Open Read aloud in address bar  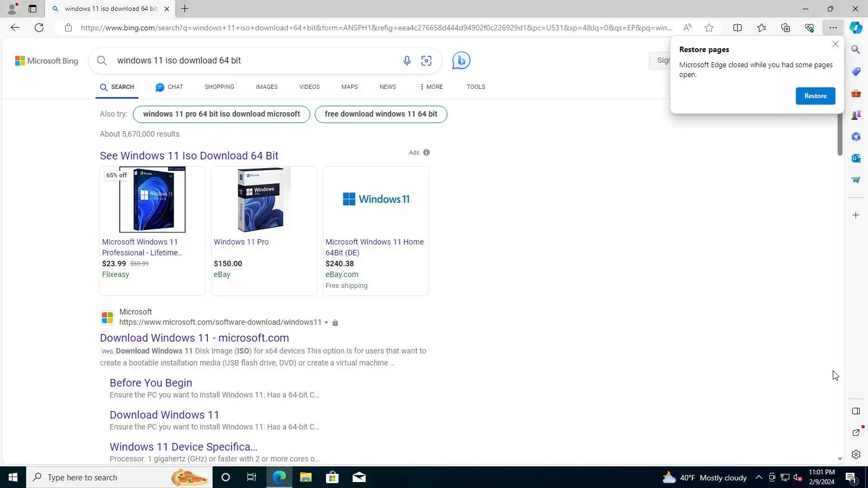pos(687,28)
